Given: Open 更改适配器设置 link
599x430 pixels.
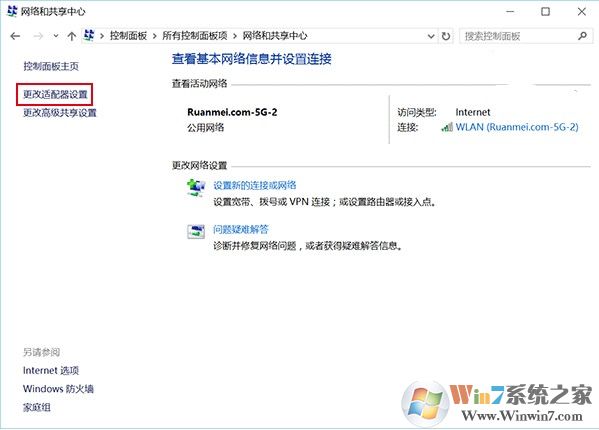Looking at the screenshot, I should click(x=55, y=94).
